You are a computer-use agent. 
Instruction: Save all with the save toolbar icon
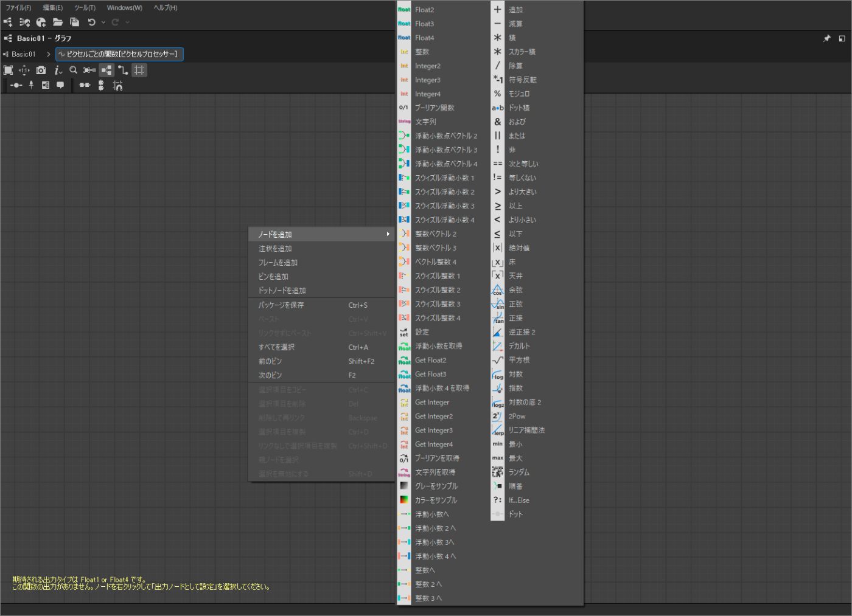click(x=74, y=22)
